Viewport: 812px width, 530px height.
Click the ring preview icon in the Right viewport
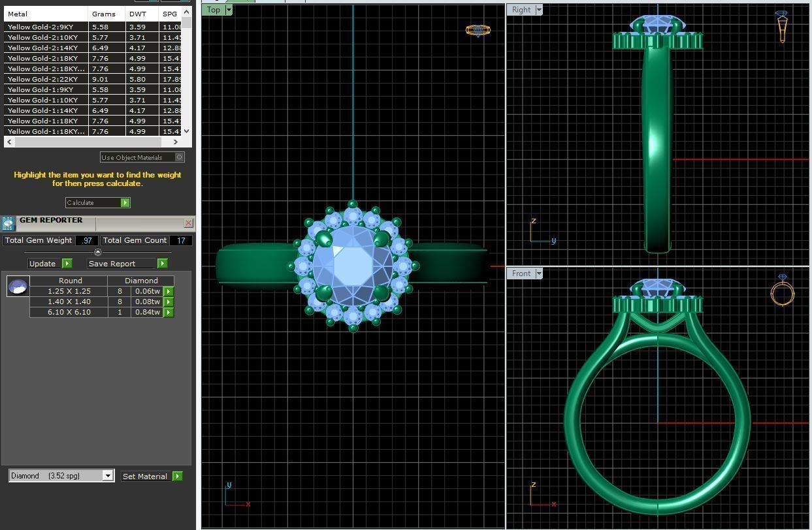(782, 26)
